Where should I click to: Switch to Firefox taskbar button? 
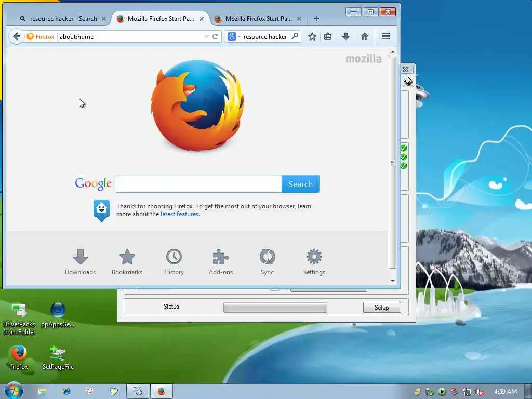pyautogui.click(x=162, y=392)
